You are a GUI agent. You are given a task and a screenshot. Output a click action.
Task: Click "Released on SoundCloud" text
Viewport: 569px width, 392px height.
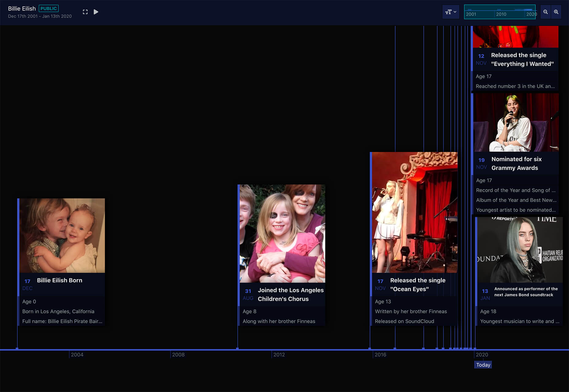(404, 321)
